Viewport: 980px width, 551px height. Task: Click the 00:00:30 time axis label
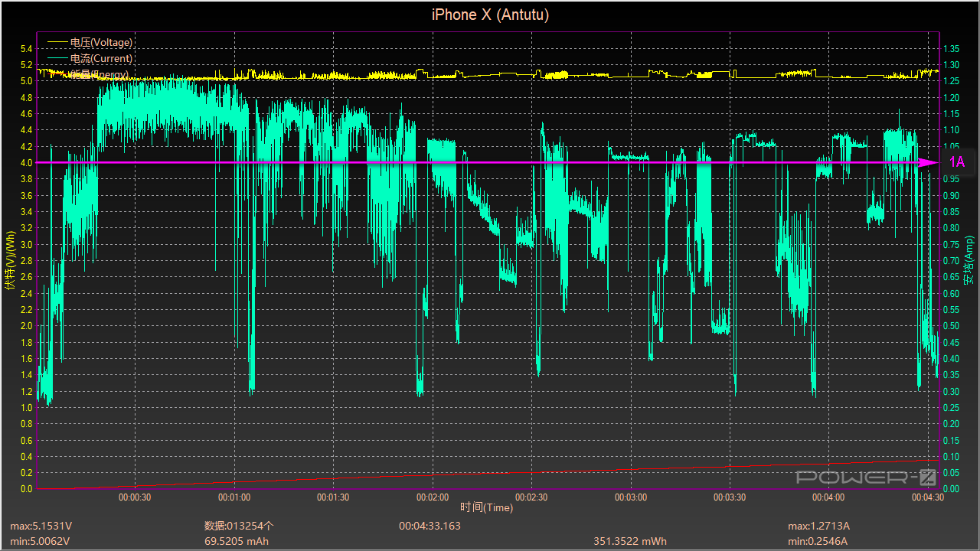click(x=135, y=497)
